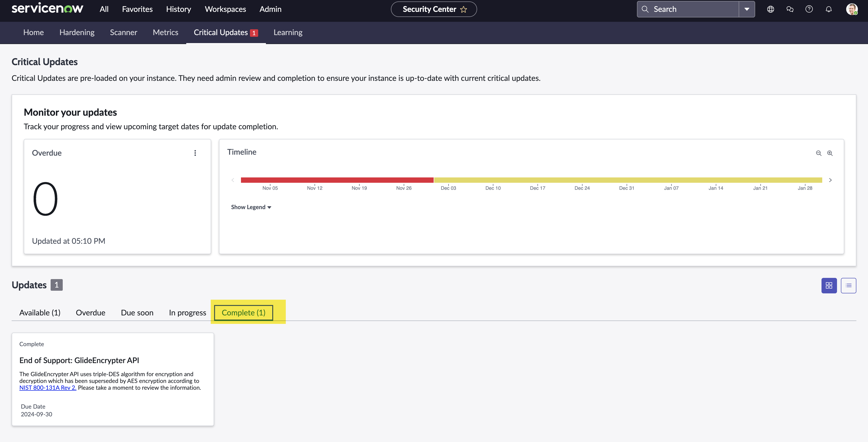Click the "Updated at 05:10 PM" text
This screenshot has width=868, height=442.
click(68, 241)
